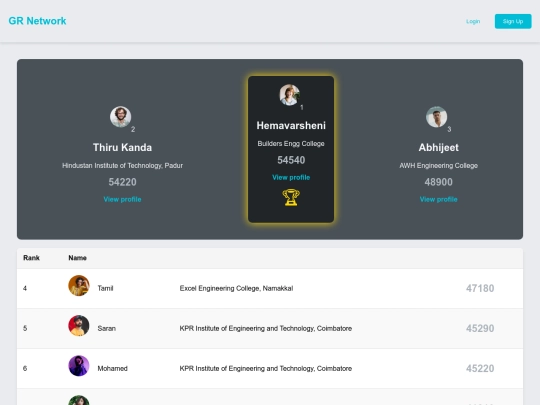540x405 pixels.
Task: Click rank number 5 cell
Action: [25, 328]
